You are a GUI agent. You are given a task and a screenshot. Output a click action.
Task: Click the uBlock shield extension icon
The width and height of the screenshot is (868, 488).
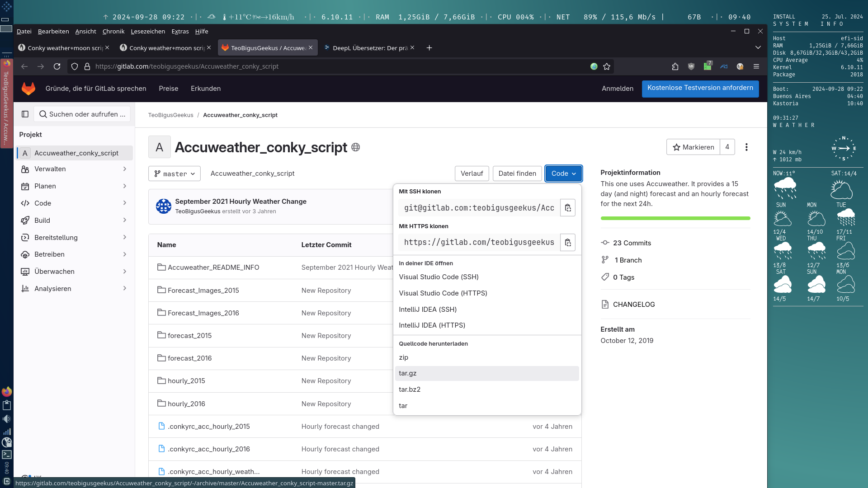click(691, 66)
